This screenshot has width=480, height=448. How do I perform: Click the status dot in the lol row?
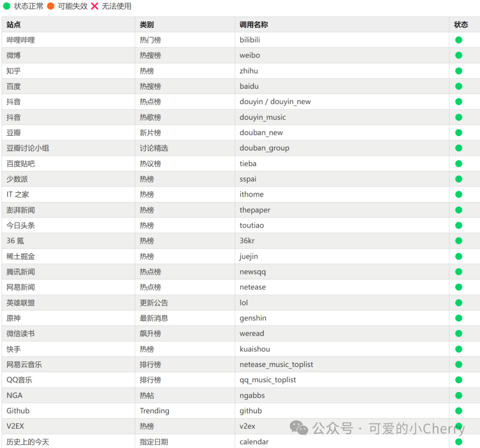(459, 303)
